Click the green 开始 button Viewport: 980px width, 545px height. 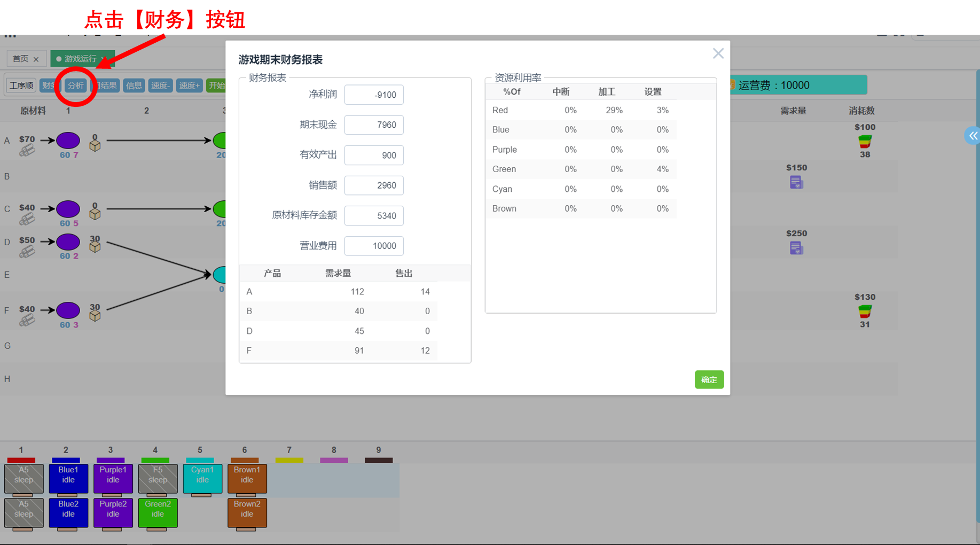coord(216,85)
